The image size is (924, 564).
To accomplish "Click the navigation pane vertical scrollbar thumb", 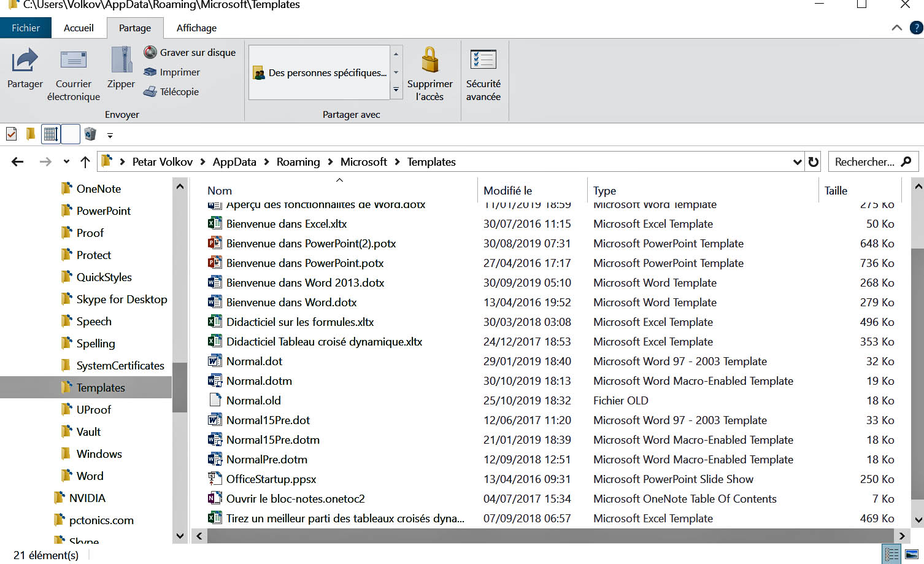I will (180, 387).
